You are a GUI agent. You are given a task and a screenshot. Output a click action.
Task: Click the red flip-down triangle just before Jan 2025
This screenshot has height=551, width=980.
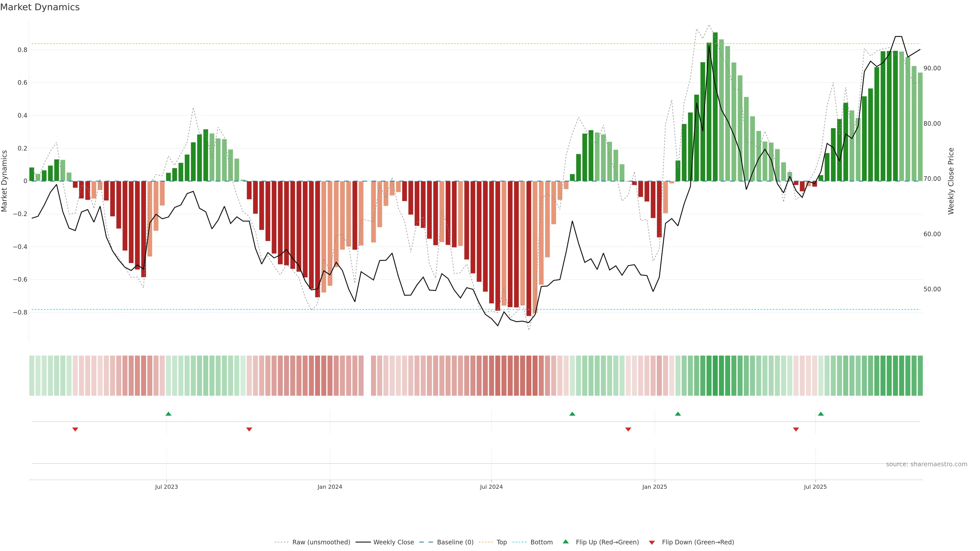[628, 429]
